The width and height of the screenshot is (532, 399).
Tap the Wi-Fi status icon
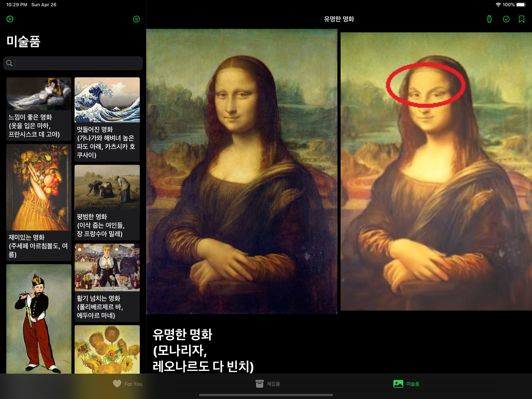[x=498, y=4]
